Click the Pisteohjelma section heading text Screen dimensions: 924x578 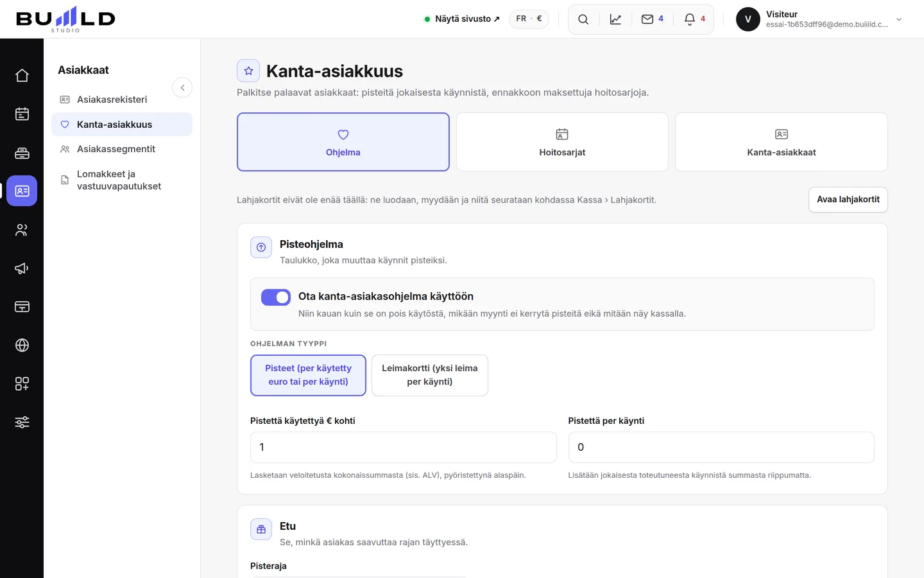click(x=311, y=244)
